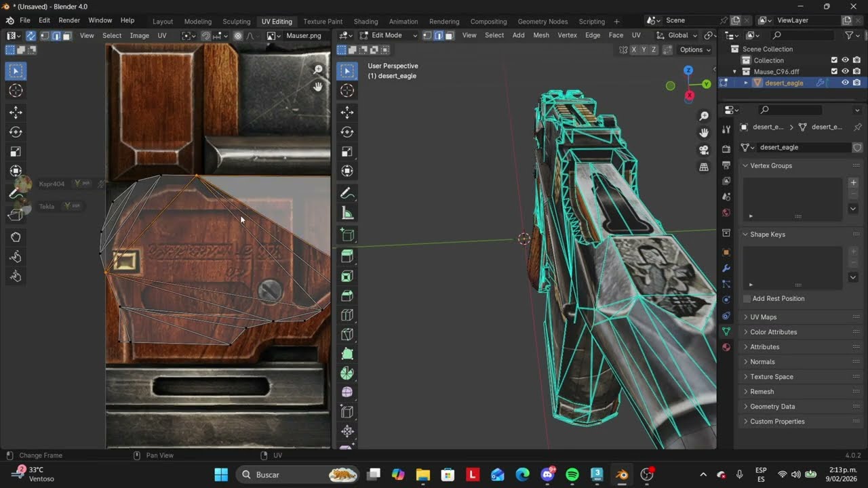Screen dimensions: 868x488
Task: Open the File menu
Action: [x=25, y=20]
